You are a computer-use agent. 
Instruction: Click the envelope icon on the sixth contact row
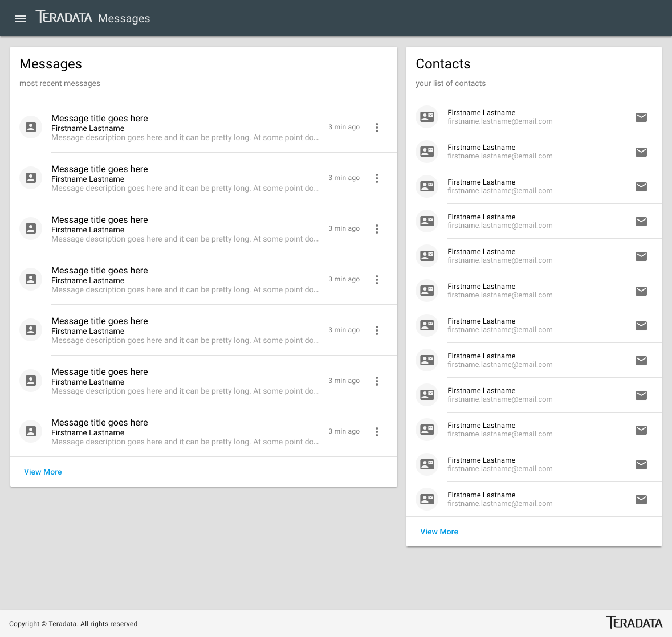[x=641, y=291]
